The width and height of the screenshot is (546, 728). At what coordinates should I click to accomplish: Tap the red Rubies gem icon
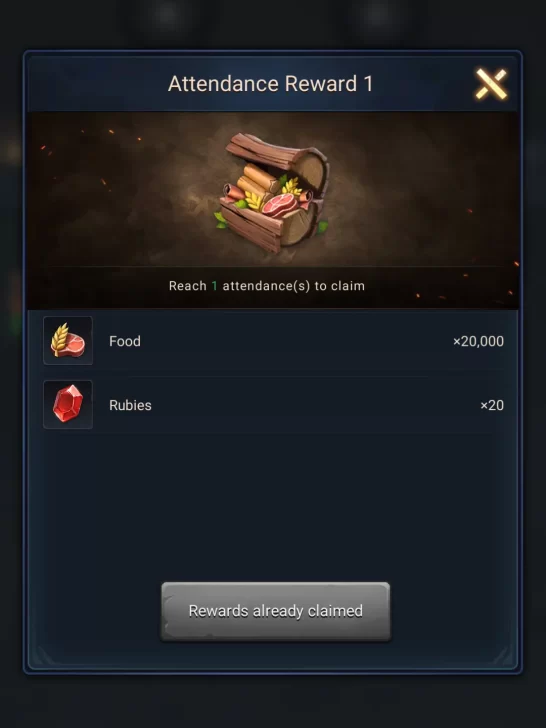point(68,404)
